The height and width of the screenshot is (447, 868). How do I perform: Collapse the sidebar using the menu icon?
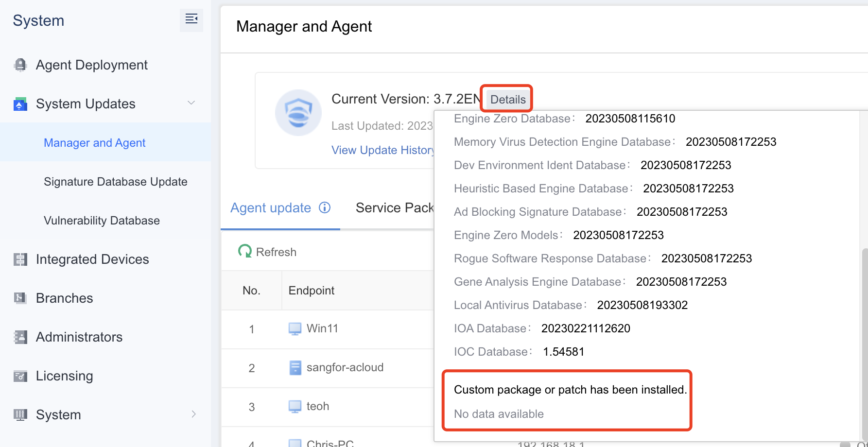coord(191,19)
